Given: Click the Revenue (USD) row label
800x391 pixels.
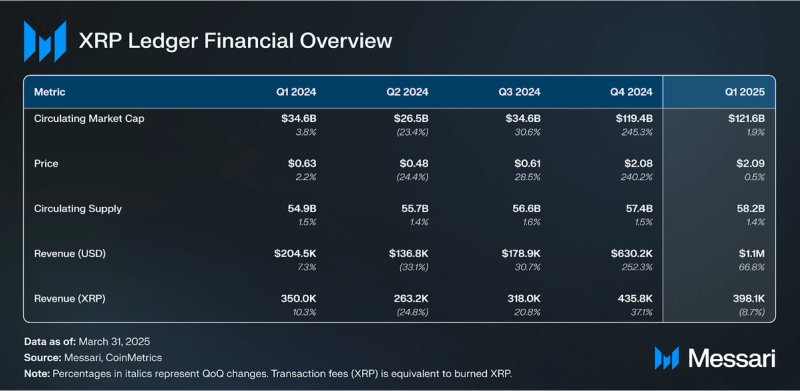Looking at the screenshot, I should 70,254.
